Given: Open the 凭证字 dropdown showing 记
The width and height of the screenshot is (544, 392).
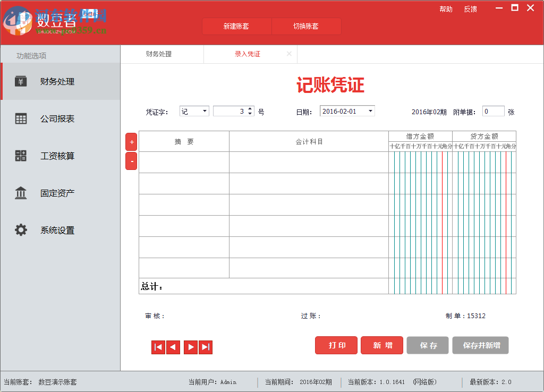Looking at the screenshot, I should coord(194,110).
